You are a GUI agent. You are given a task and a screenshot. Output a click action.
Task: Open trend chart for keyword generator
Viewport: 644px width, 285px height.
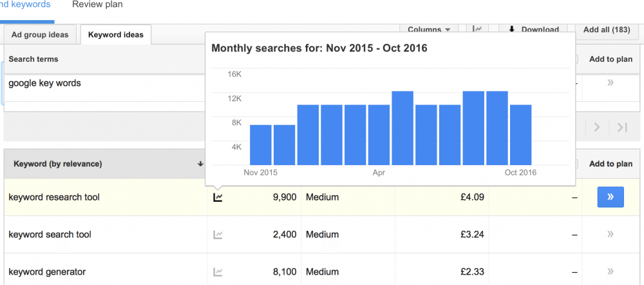point(218,272)
